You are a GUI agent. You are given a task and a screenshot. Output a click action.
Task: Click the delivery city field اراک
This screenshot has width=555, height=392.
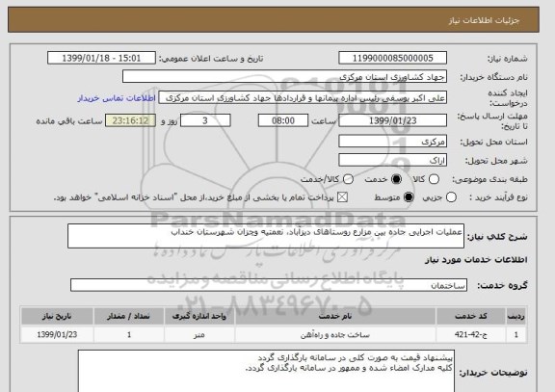392,160
